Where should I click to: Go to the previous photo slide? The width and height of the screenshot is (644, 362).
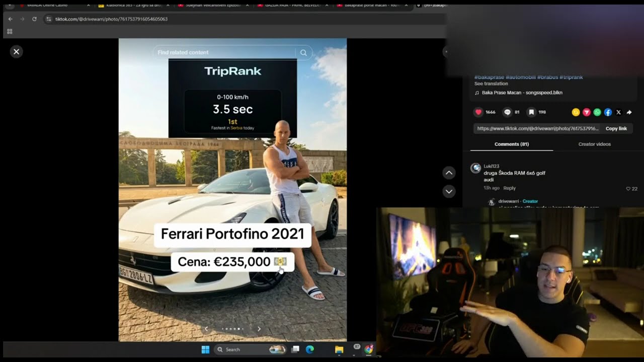coord(206,329)
